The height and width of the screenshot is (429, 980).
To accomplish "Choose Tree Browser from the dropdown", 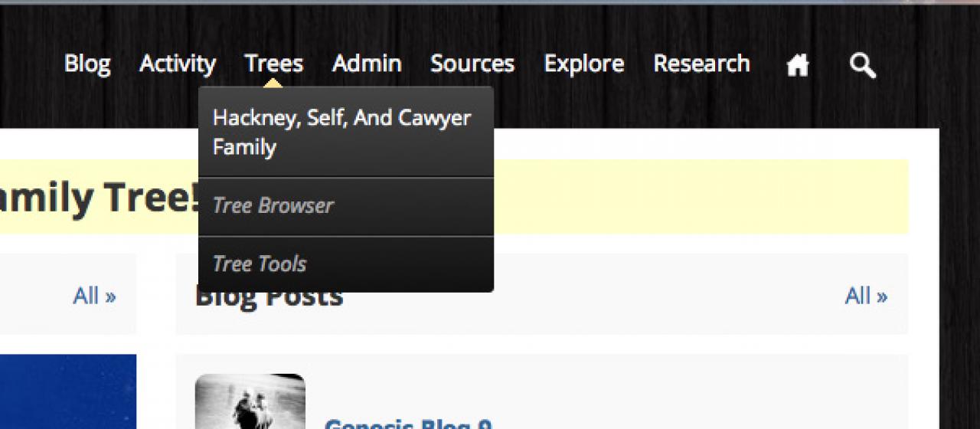I will [346, 206].
